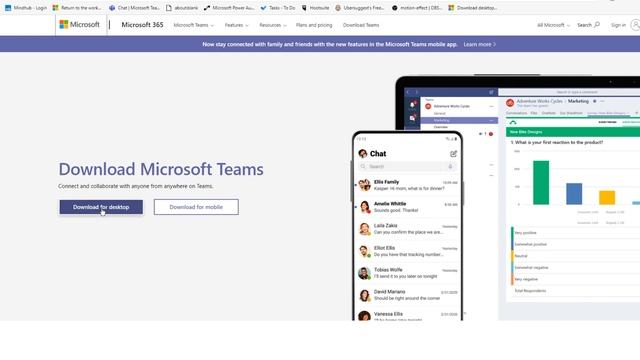Click the Sign in link
Image resolution: width=640 pixels, height=360 pixels.
(618, 25)
